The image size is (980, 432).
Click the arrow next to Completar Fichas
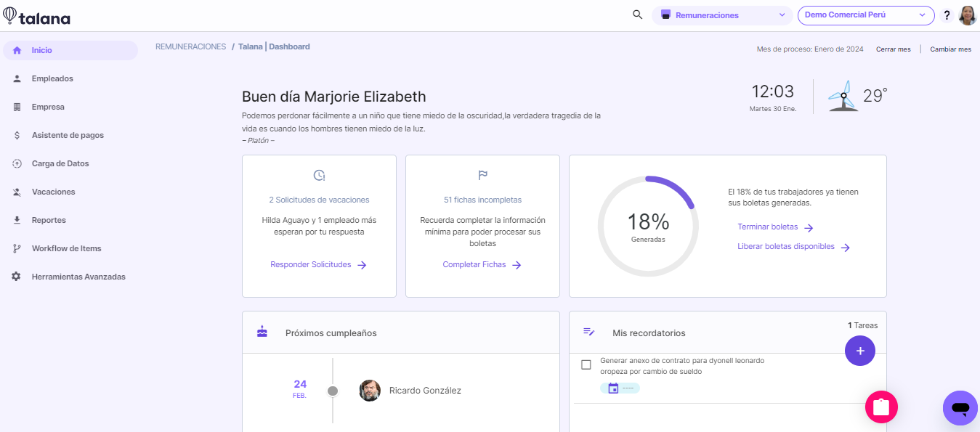point(517,265)
